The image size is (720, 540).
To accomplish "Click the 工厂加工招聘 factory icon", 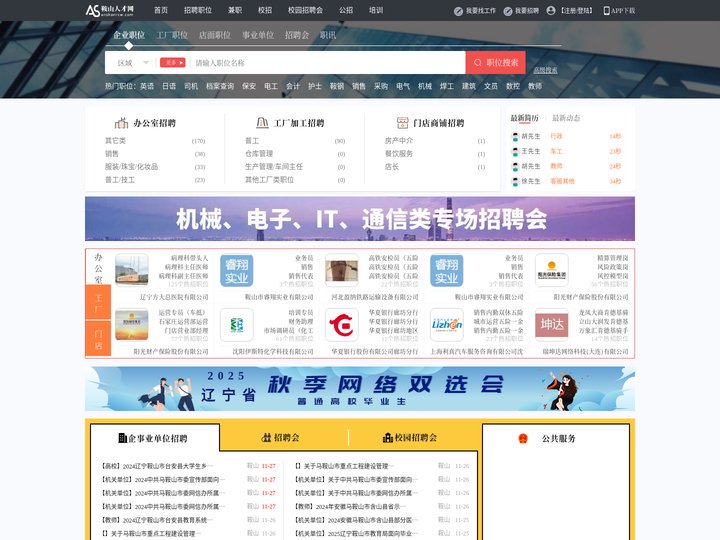I will pos(262,123).
